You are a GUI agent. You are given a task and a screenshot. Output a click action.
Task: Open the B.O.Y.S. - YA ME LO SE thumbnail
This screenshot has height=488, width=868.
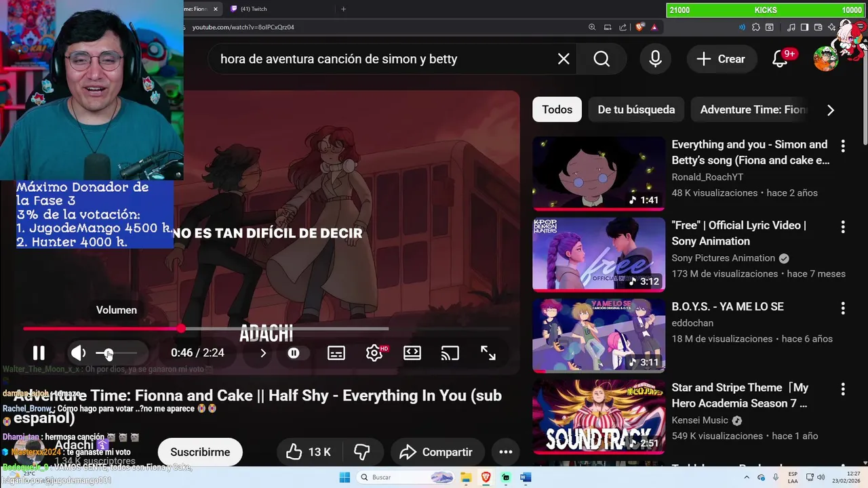[x=599, y=336]
